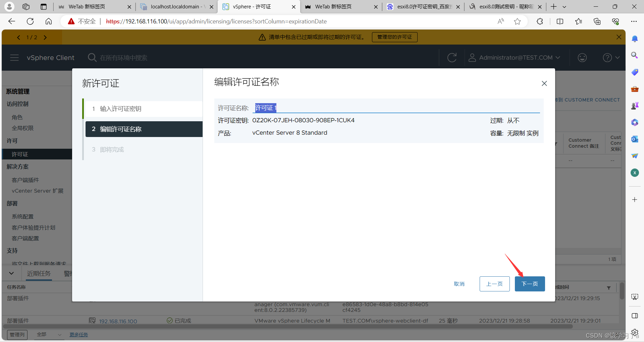Open 客户端插件 in the sidebar
Screen dimensions: 644x342
pos(25,180)
